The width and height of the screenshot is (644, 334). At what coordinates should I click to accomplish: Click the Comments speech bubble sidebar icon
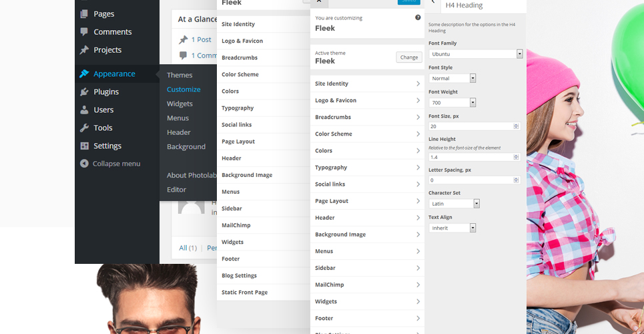point(84,31)
